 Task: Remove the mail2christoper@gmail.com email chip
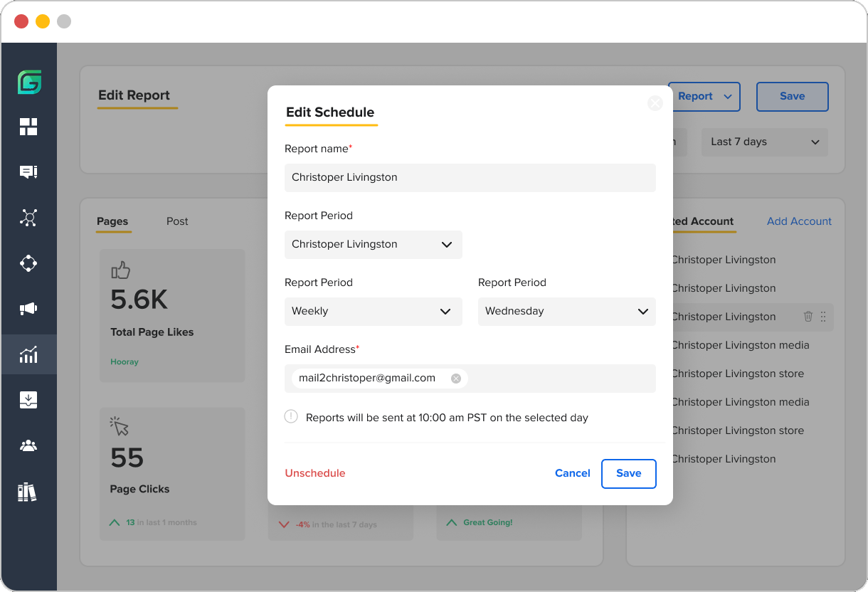(456, 379)
